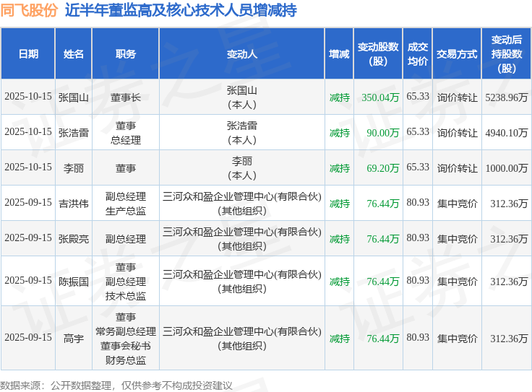
Task: Click the 312.36万 value in 高宇's row
Action: [x=509, y=339]
